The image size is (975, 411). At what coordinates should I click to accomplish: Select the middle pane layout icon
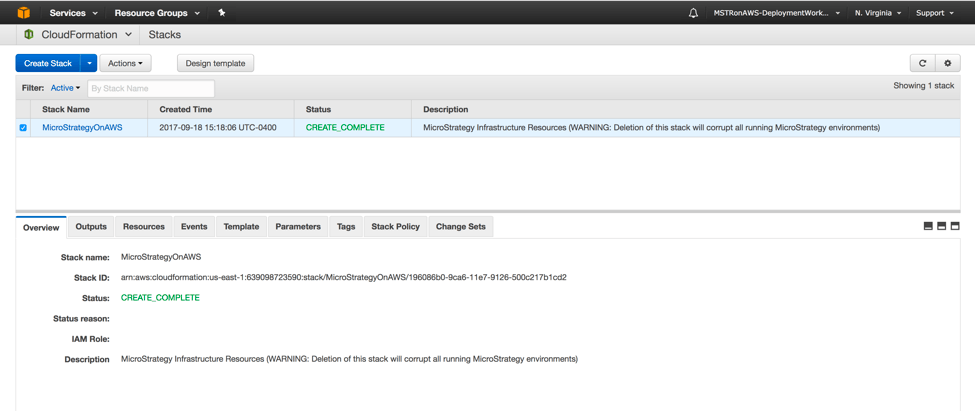pyautogui.click(x=941, y=227)
